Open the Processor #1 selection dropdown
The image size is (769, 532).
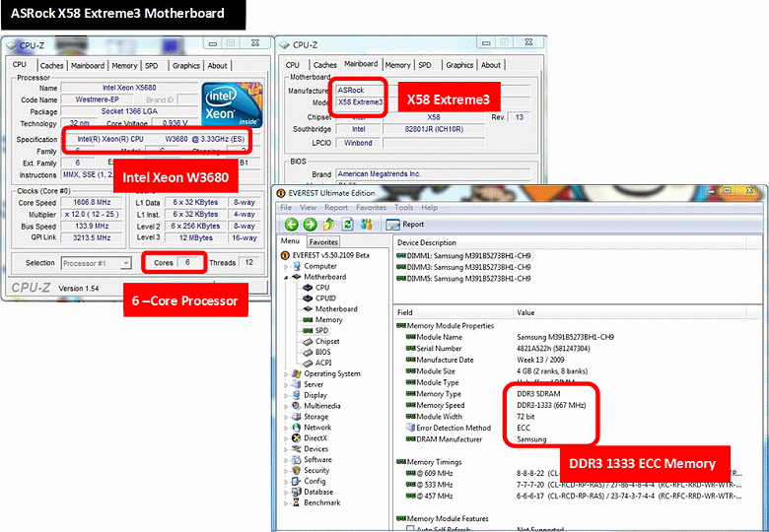99,263
